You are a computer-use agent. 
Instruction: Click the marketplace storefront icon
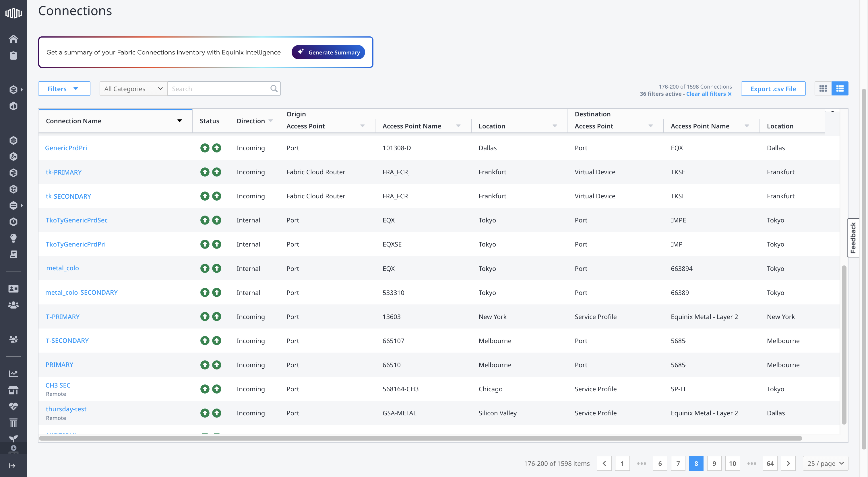[x=13, y=390]
